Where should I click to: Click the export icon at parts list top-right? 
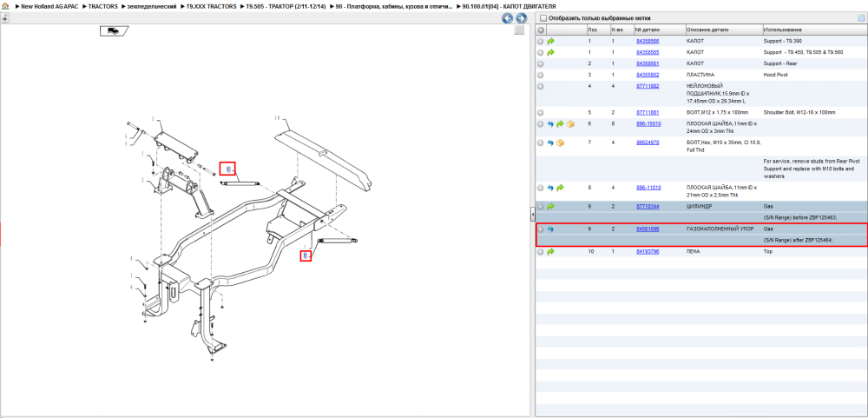(x=861, y=17)
